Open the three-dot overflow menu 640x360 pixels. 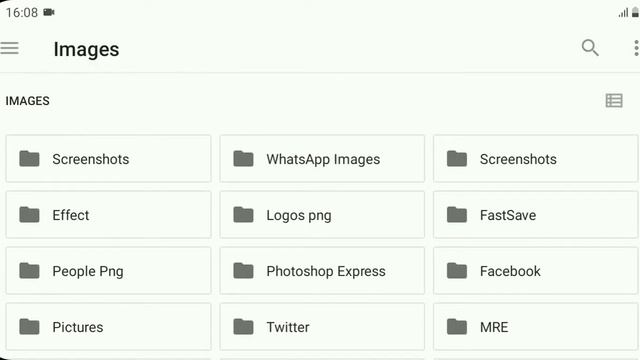(x=636, y=48)
